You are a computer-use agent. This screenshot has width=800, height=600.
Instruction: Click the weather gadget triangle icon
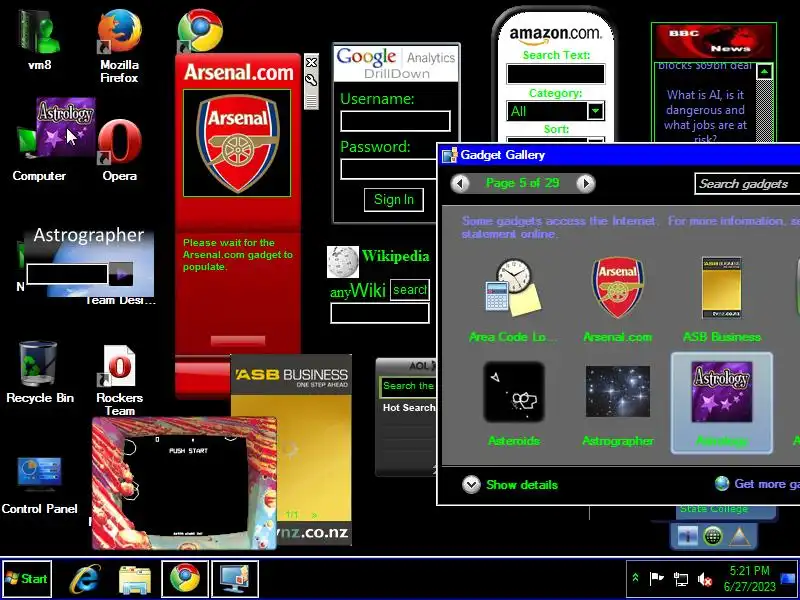(739, 536)
